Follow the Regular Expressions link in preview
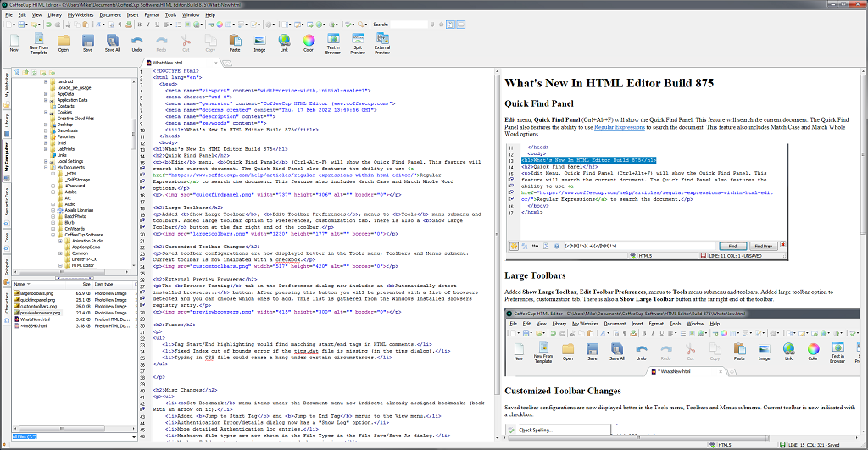Image resolution: width=868 pixels, height=450 pixels. [620, 127]
